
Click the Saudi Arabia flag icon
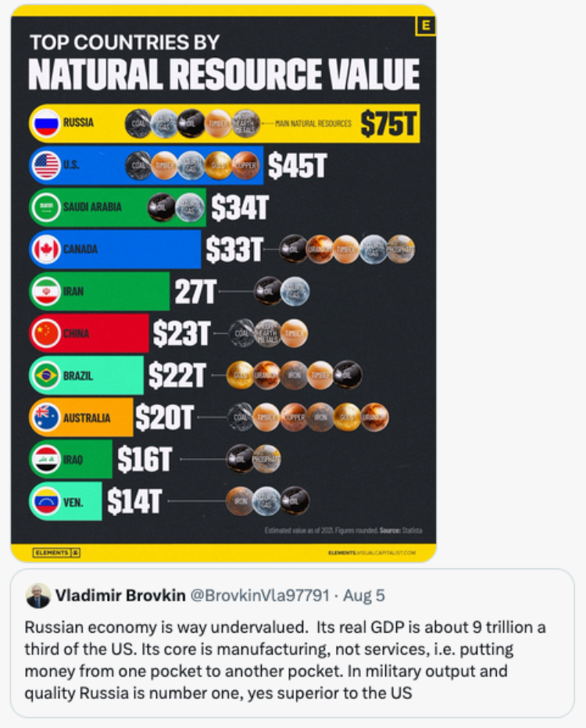[x=46, y=207]
